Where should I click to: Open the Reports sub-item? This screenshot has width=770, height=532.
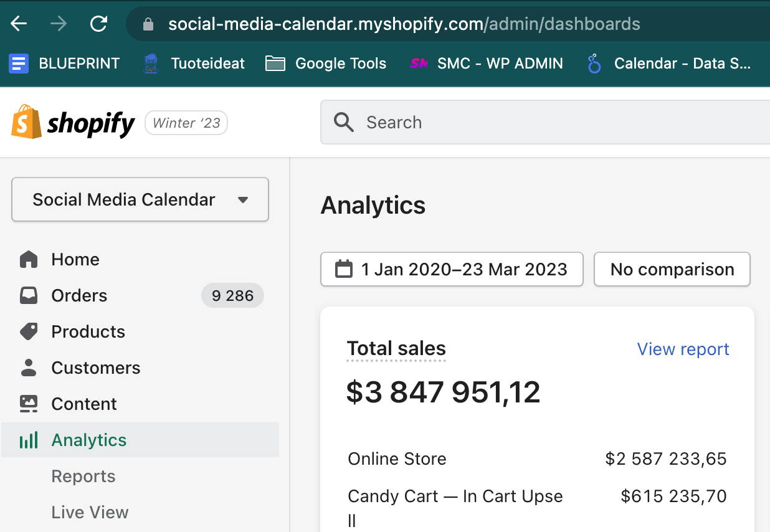coord(83,476)
